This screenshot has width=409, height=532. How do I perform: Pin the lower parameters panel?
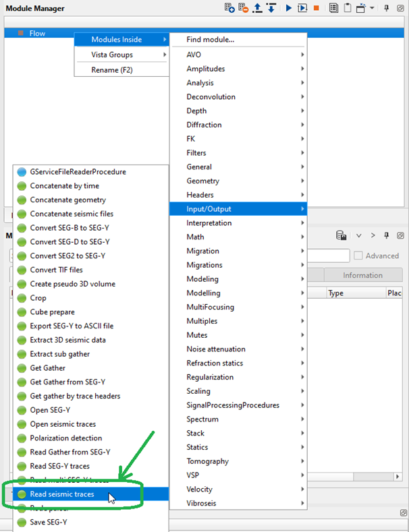click(x=386, y=235)
